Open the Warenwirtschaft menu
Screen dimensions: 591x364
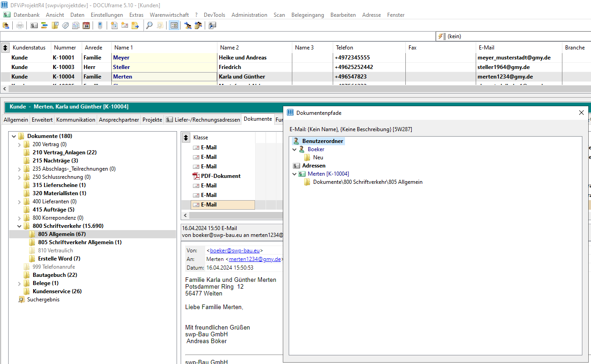169,15
